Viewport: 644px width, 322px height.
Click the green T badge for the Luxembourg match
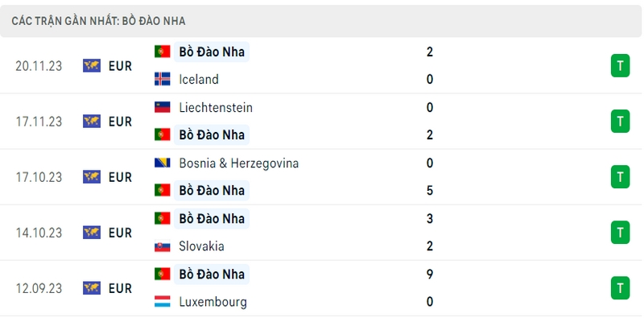pos(620,288)
